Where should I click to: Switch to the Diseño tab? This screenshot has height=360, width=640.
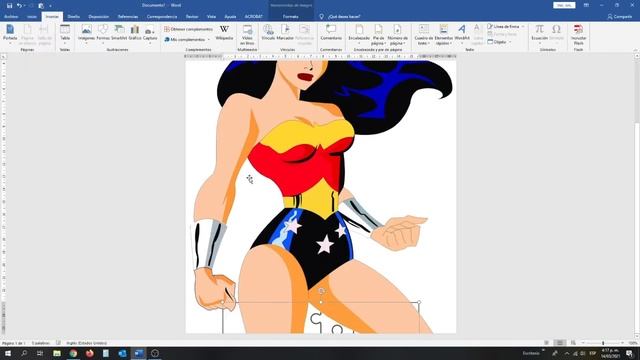pos(73,17)
